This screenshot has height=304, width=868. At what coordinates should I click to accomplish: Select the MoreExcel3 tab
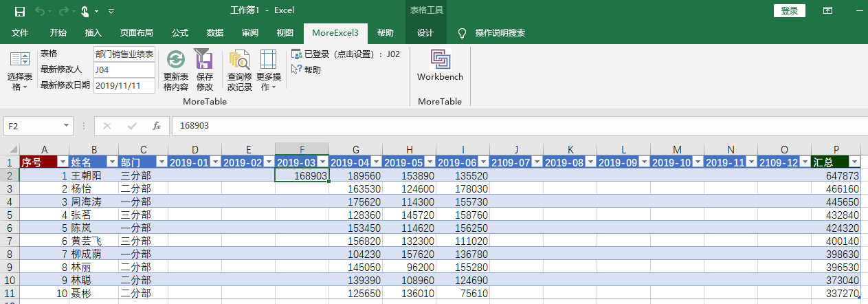pyautogui.click(x=335, y=33)
